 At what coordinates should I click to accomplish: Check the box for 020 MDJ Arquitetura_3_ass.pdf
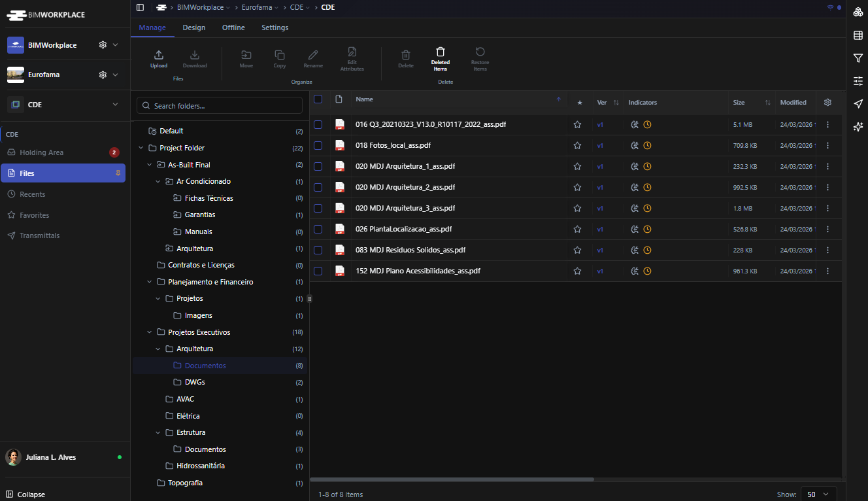(318, 208)
